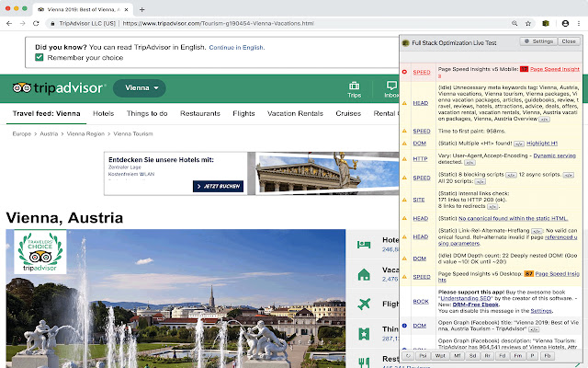Click the Continue in English link
The image size is (588, 368).
click(237, 47)
